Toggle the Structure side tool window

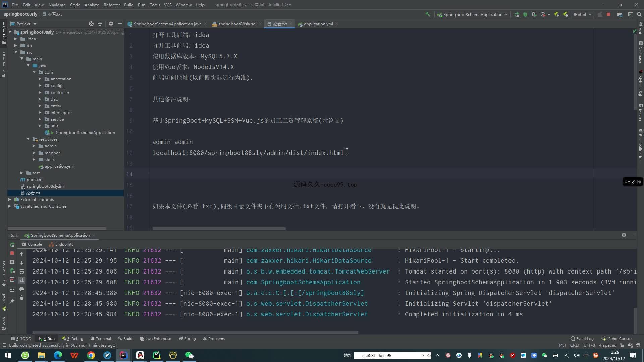[4, 64]
